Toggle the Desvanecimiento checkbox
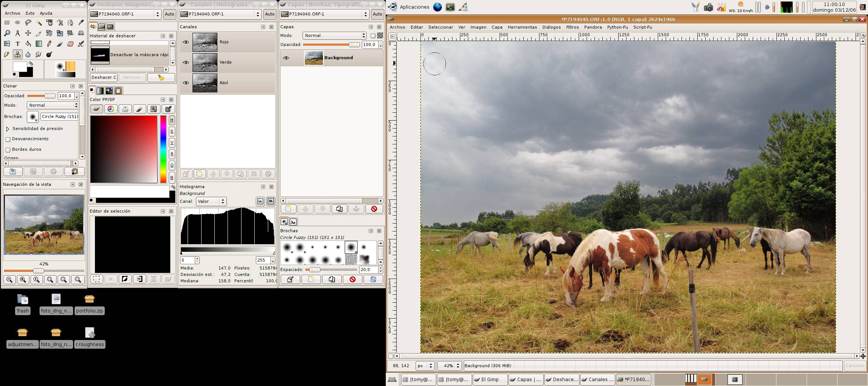 click(x=8, y=139)
